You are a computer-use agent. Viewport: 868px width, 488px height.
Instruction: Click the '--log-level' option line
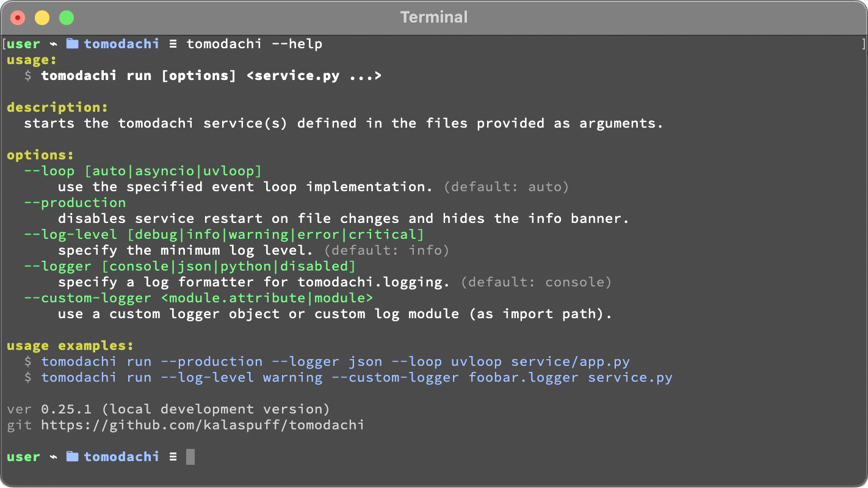(224, 235)
